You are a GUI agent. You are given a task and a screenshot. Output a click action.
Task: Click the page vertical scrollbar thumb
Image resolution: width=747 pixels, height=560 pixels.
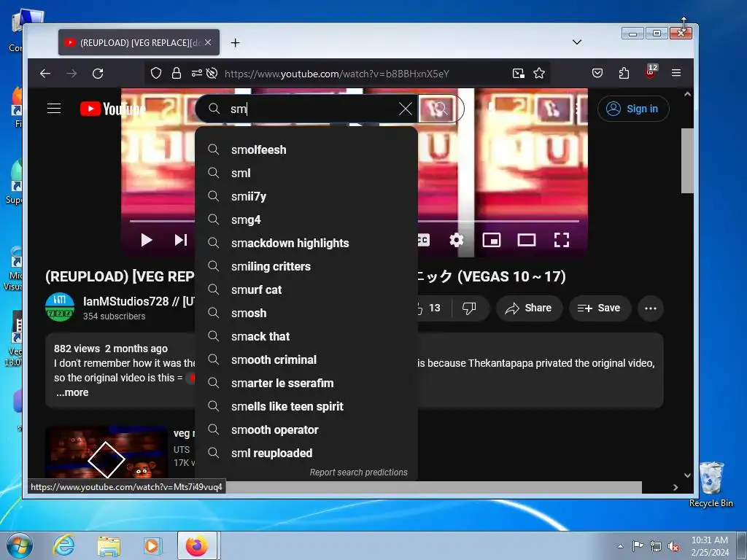pyautogui.click(x=687, y=160)
